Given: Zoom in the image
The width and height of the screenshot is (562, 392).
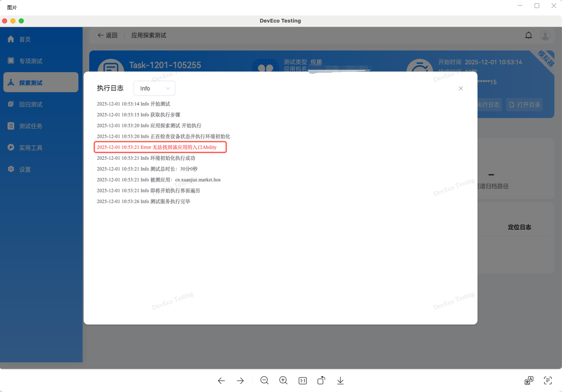Looking at the screenshot, I should click(283, 381).
